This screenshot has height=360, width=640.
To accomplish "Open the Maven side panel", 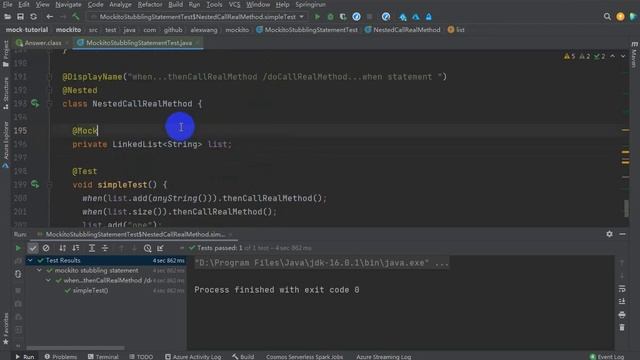I will click(x=634, y=54).
